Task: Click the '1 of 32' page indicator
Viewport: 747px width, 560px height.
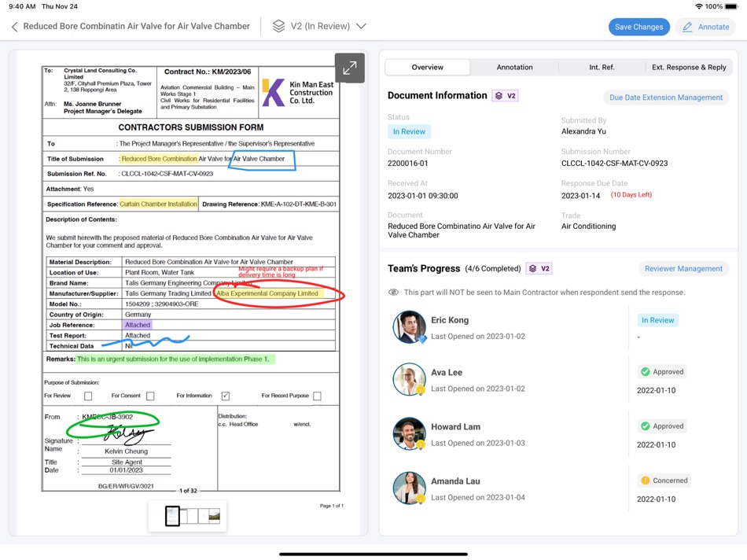Action: pyautogui.click(x=188, y=491)
